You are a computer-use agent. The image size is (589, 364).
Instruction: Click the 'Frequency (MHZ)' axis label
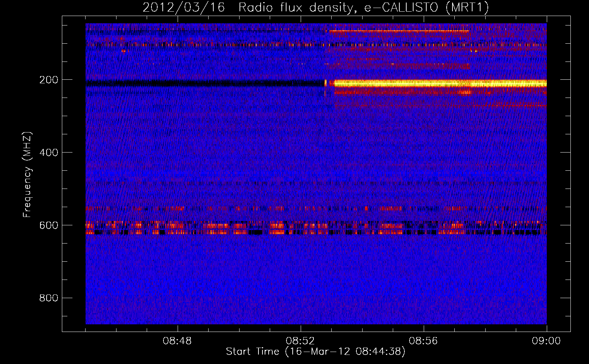tap(27, 175)
